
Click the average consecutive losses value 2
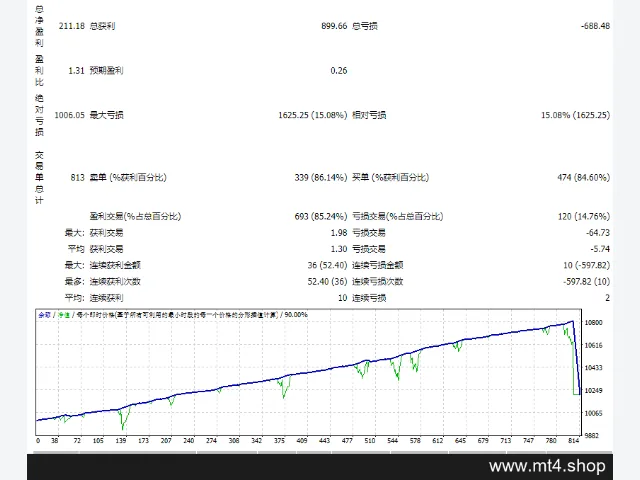607,298
